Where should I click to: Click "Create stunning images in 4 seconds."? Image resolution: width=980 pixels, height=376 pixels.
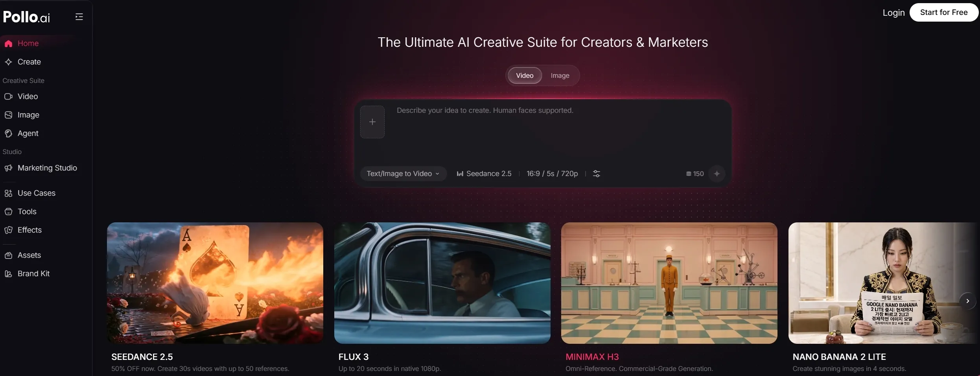click(x=849, y=369)
